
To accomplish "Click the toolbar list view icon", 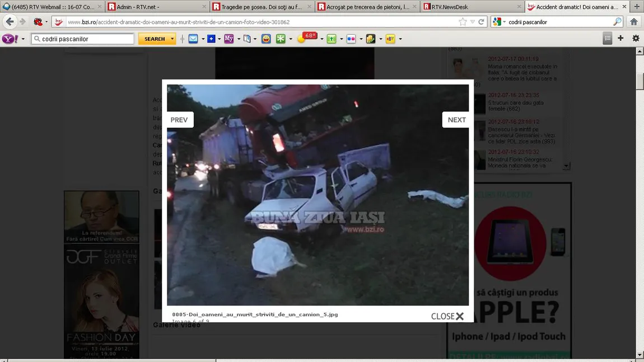I will 608,39.
